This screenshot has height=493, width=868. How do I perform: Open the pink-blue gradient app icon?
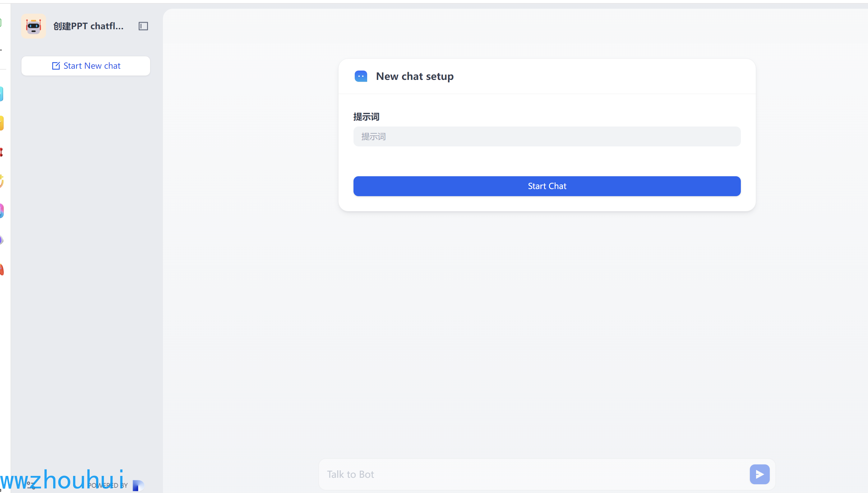coord(1,211)
